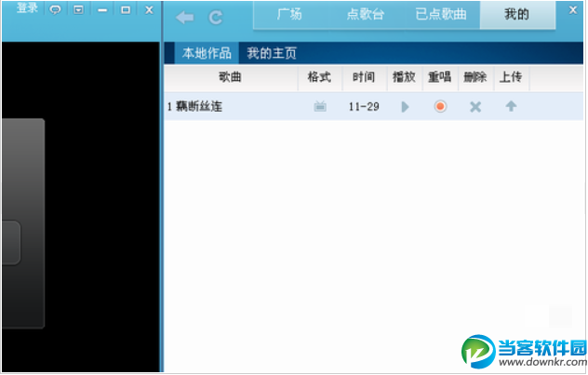Click the 时间 column header
Viewport: 588px width, 375px height.
tap(364, 77)
